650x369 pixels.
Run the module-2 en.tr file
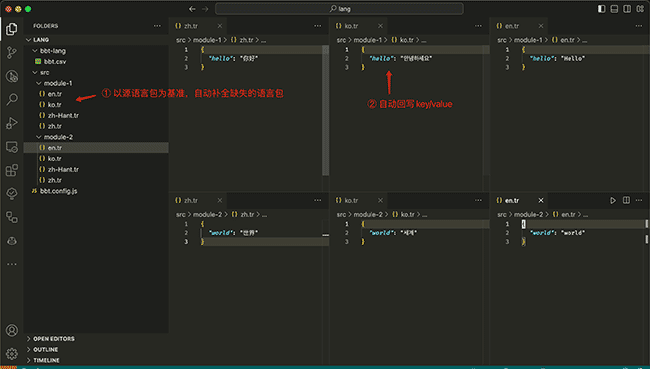(x=613, y=200)
